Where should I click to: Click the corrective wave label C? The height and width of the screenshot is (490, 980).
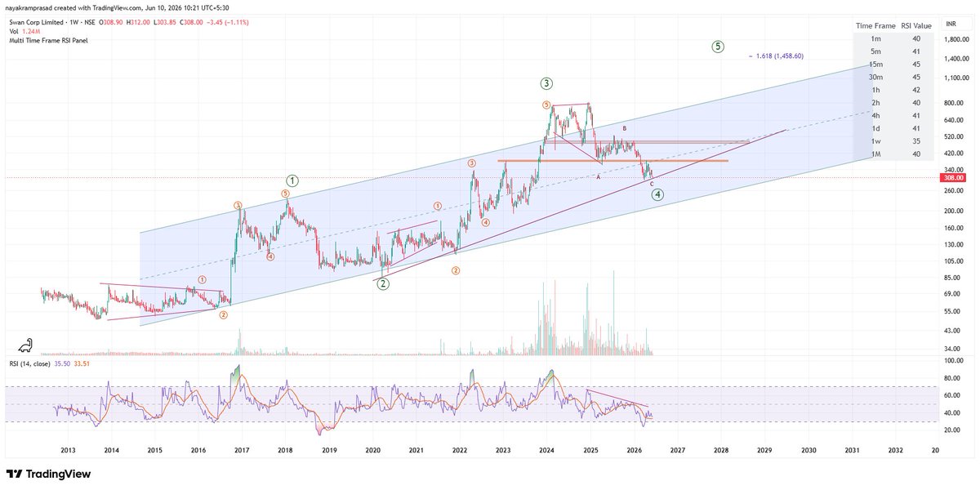(x=651, y=185)
